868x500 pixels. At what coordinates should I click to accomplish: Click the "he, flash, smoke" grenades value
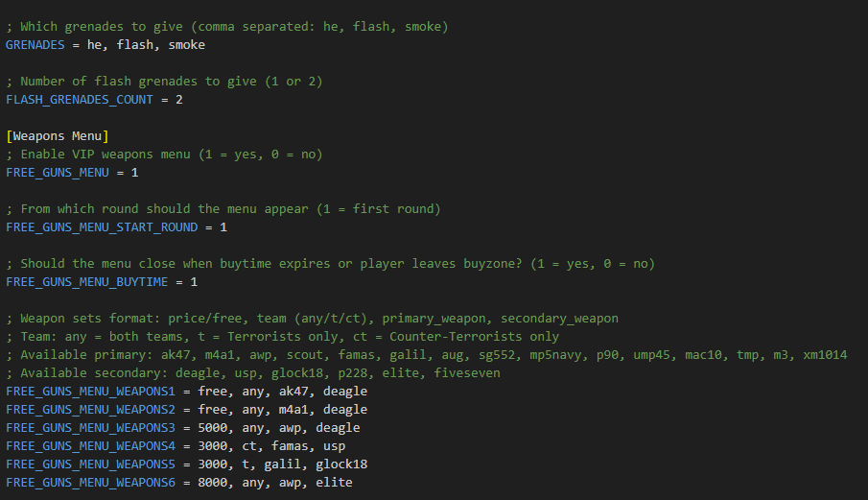coord(146,44)
